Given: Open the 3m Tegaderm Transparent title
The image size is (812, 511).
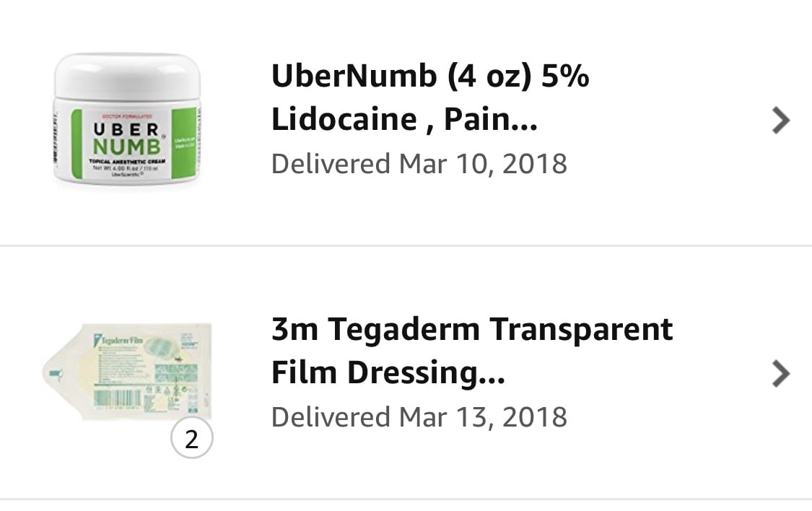Looking at the screenshot, I should coord(472,330).
